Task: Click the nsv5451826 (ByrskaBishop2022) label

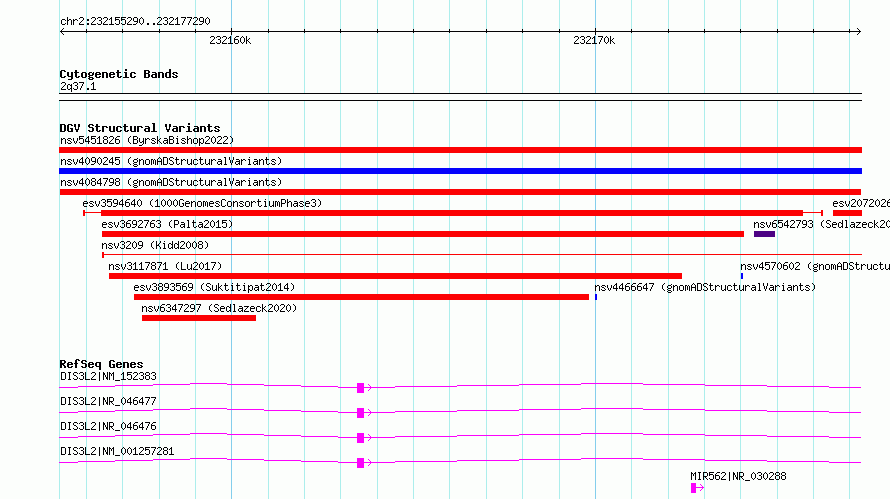Action: 147,140
